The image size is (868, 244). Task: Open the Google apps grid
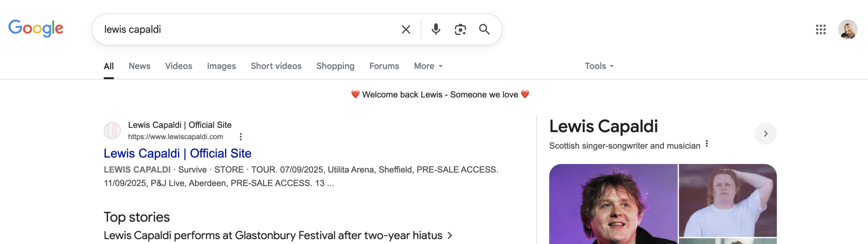point(821,30)
